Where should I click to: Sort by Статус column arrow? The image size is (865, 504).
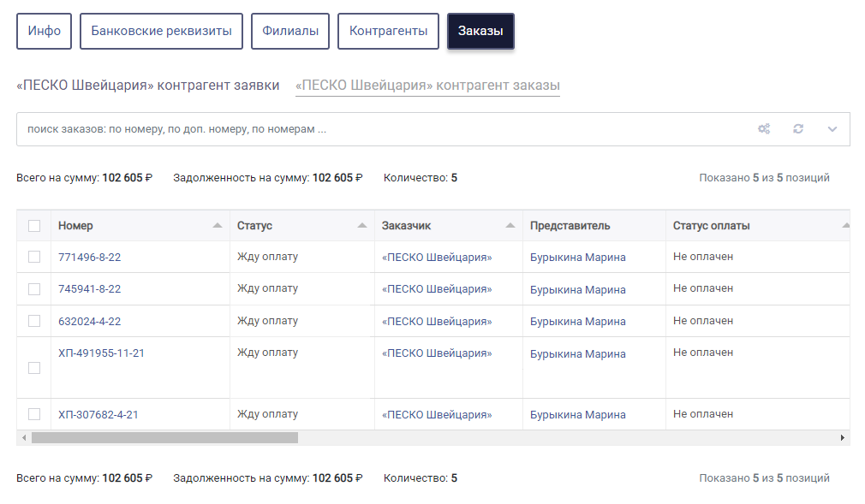tap(362, 226)
